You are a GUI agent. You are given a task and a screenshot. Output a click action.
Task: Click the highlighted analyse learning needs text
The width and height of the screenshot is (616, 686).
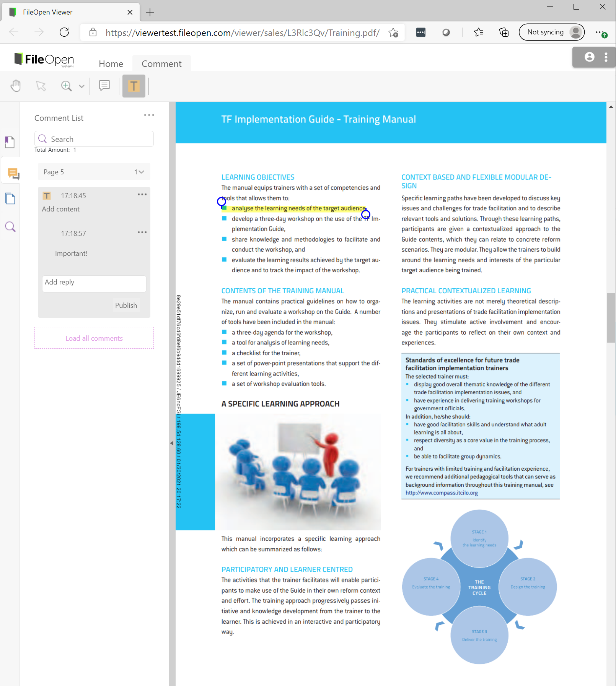point(298,208)
